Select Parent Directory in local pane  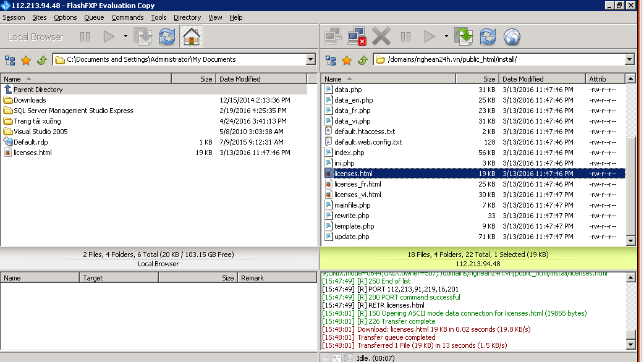pyautogui.click(x=154, y=90)
